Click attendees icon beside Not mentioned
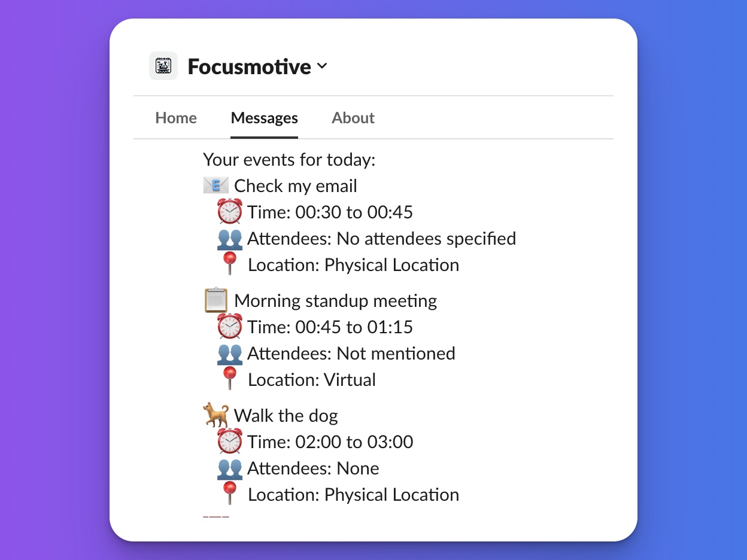The width and height of the screenshot is (747, 560). 229,354
